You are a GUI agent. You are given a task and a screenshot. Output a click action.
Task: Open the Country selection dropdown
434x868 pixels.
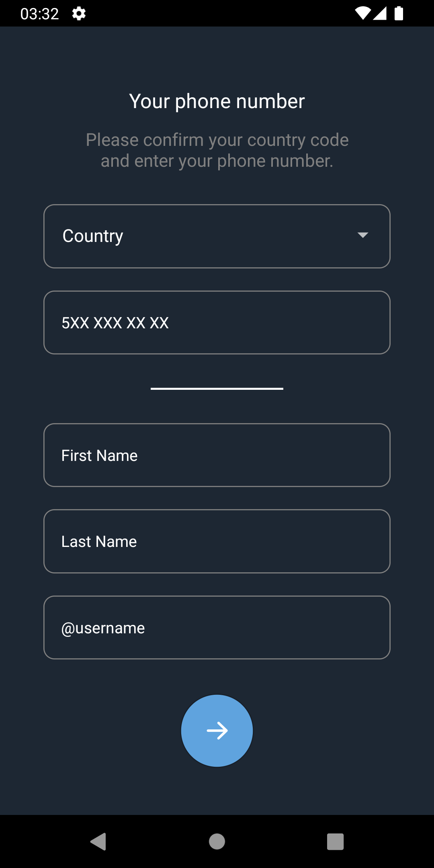point(217,236)
